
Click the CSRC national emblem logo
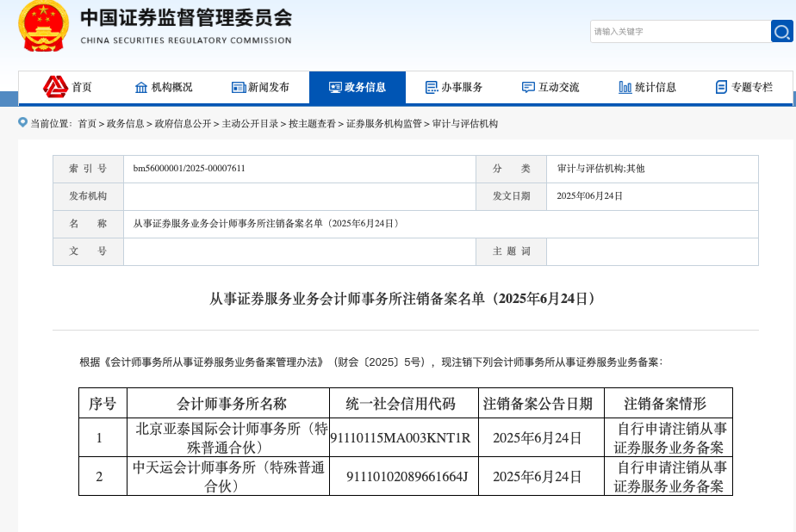point(43,27)
